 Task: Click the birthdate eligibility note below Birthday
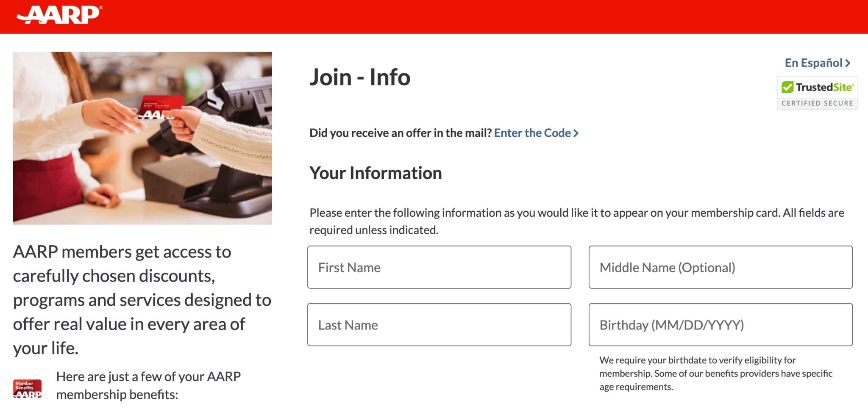(715, 373)
